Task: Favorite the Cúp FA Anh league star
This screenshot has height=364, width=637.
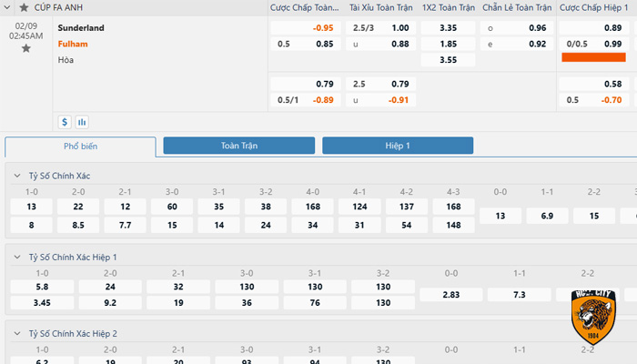Action: point(24,7)
